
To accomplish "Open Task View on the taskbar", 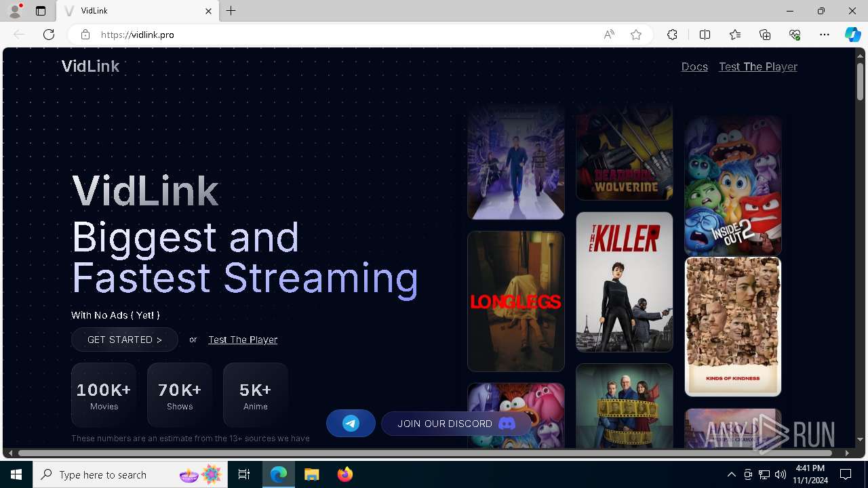I will point(244,474).
